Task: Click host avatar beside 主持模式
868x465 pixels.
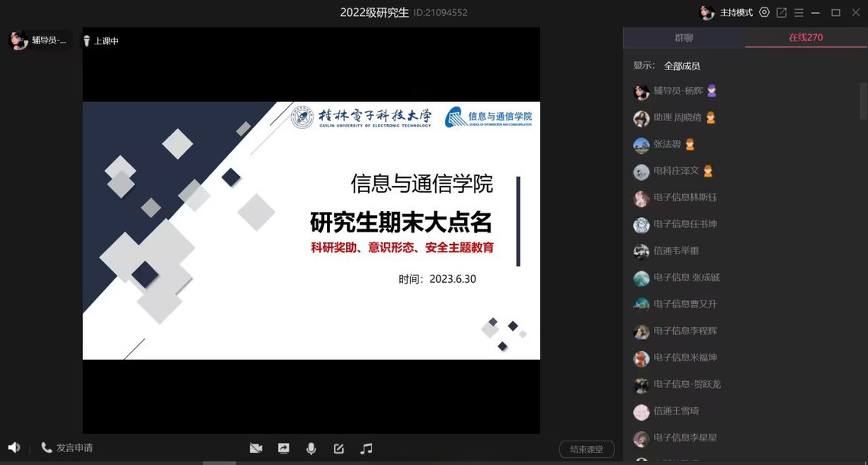Action: pyautogui.click(x=707, y=13)
